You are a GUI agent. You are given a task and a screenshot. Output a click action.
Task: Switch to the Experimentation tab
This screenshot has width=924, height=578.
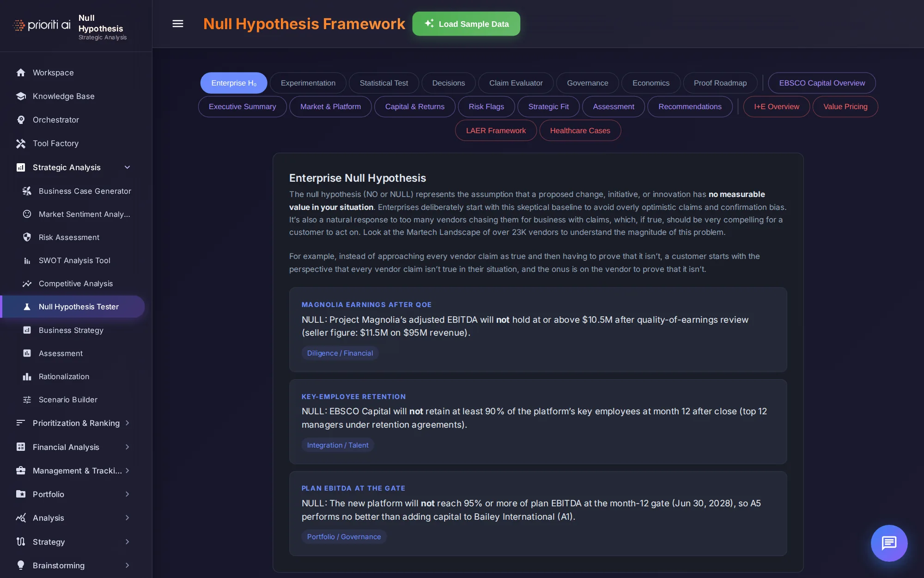pos(308,83)
